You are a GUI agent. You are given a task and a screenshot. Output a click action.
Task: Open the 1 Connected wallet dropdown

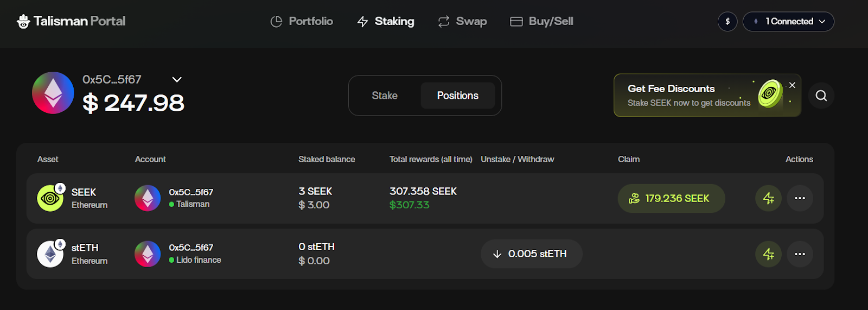788,22
